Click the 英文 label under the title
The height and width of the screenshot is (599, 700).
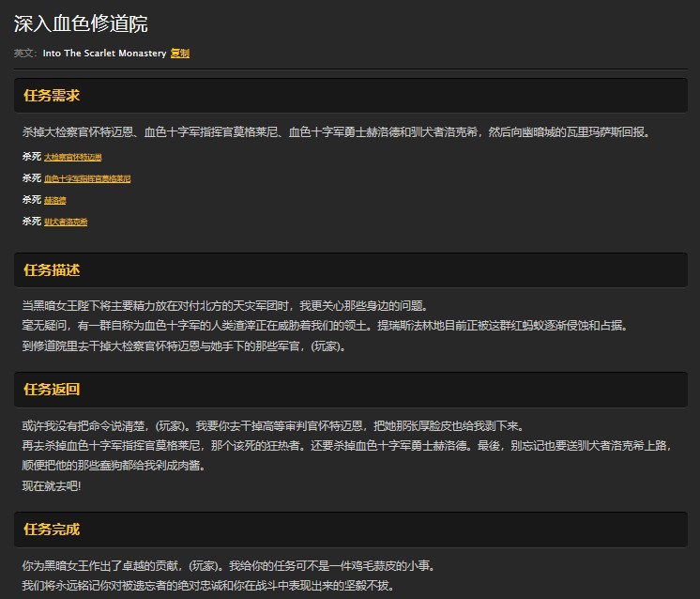click(25, 54)
